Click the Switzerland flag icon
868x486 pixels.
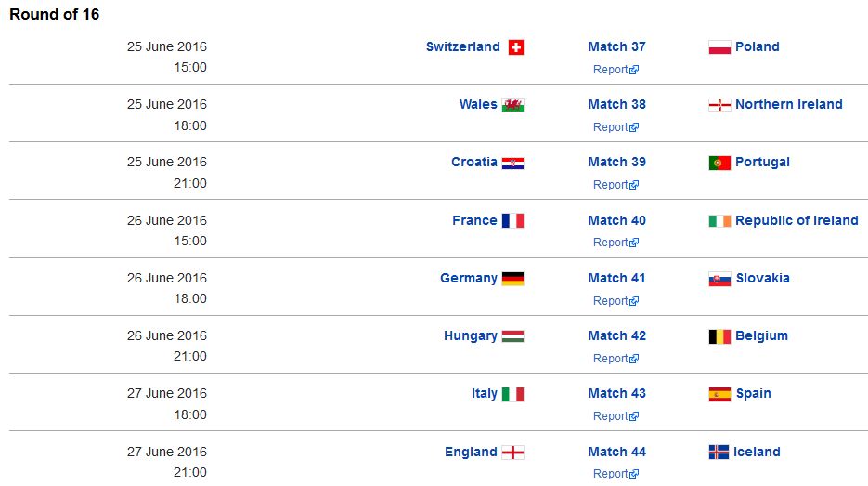pos(516,47)
